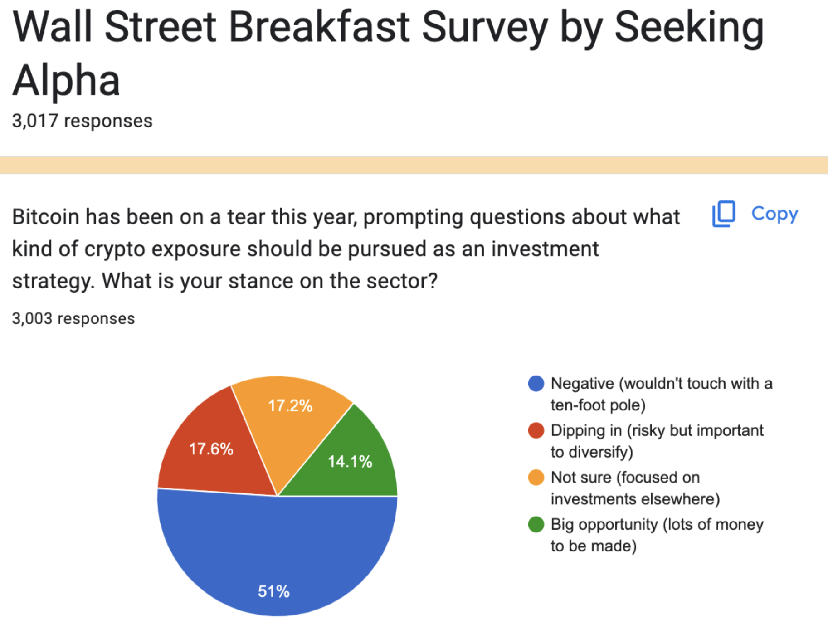This screenshot has height=644, width=828.
Task: Click the 51% percentage label
Action: [273, 591]
